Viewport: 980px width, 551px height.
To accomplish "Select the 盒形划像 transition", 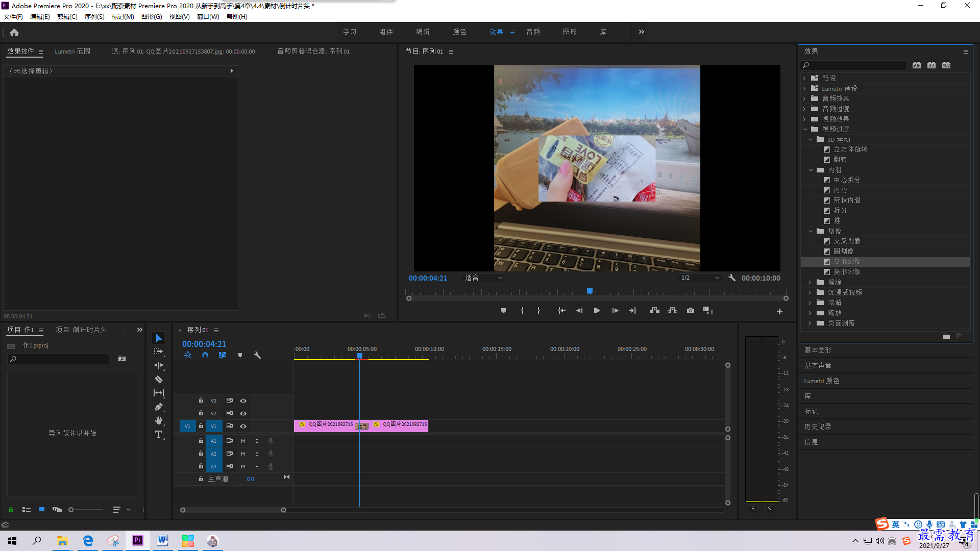I will pyautogui.click(x=885, y=262).
